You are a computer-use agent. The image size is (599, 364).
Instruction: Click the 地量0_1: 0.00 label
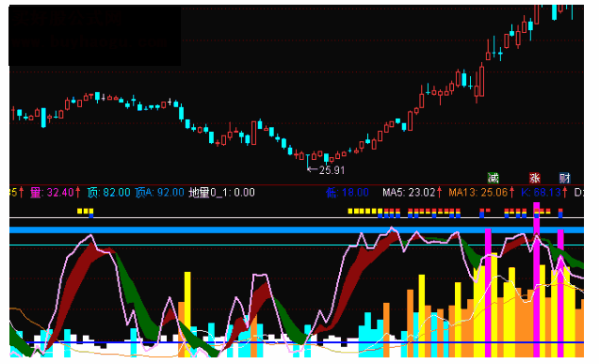tap(222, 192)
